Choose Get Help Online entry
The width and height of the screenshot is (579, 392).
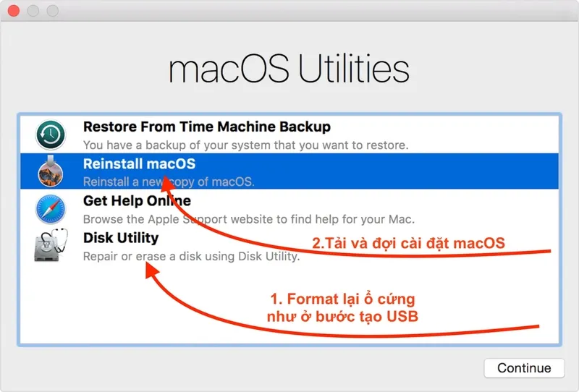pos(137,201)
